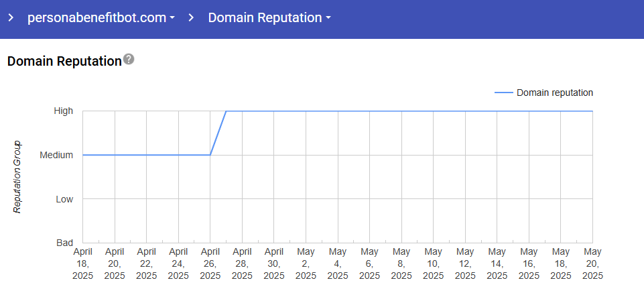Click where the line first reaches High

click(x=227, y=111)
